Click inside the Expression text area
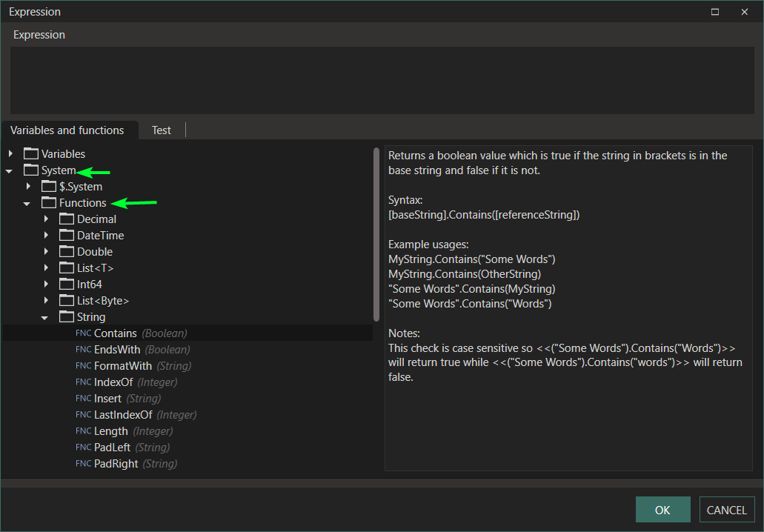Viewport: 764px width, 532px height. coord(381,80)
